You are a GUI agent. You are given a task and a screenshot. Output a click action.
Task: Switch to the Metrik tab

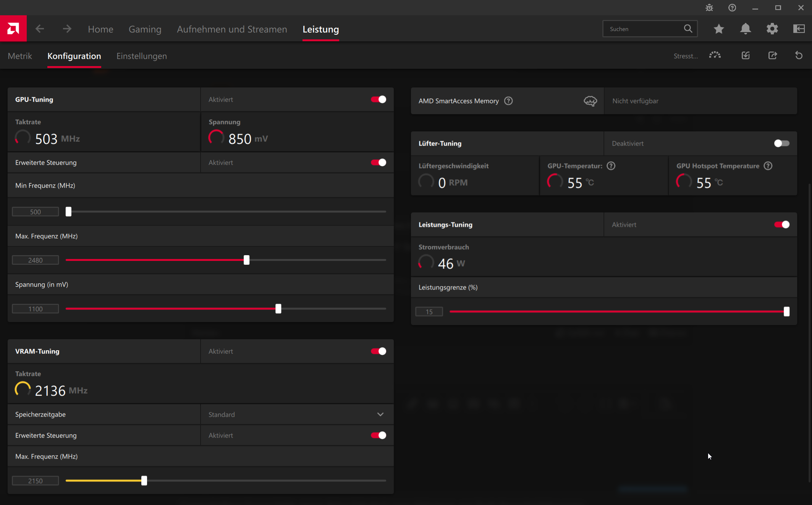pyautogui.click(x=20, y=56)
